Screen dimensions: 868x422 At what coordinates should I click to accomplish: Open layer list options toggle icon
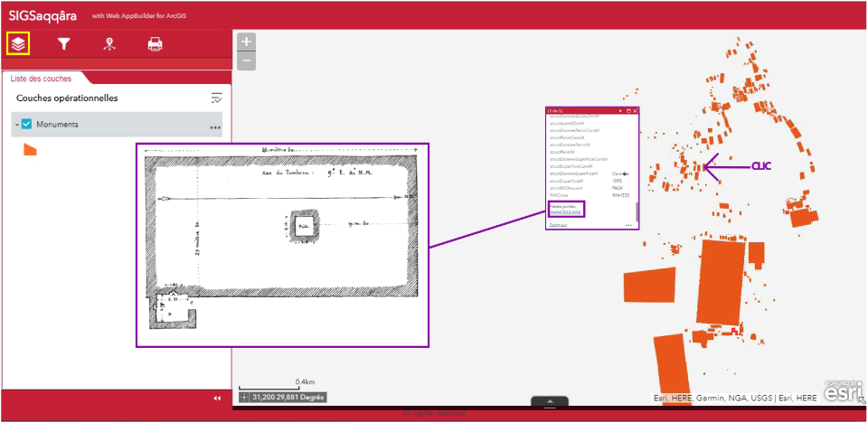pos(216,98)
